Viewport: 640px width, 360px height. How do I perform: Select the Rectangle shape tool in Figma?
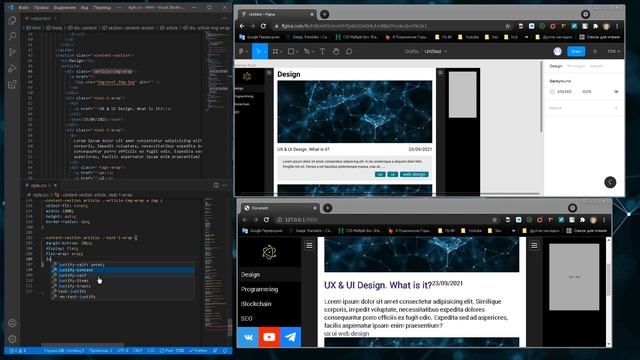click(x=291, y=51)
